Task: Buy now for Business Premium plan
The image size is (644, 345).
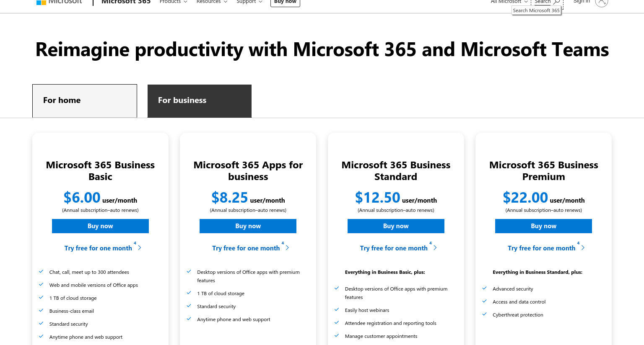Action: tap(543, 226)
